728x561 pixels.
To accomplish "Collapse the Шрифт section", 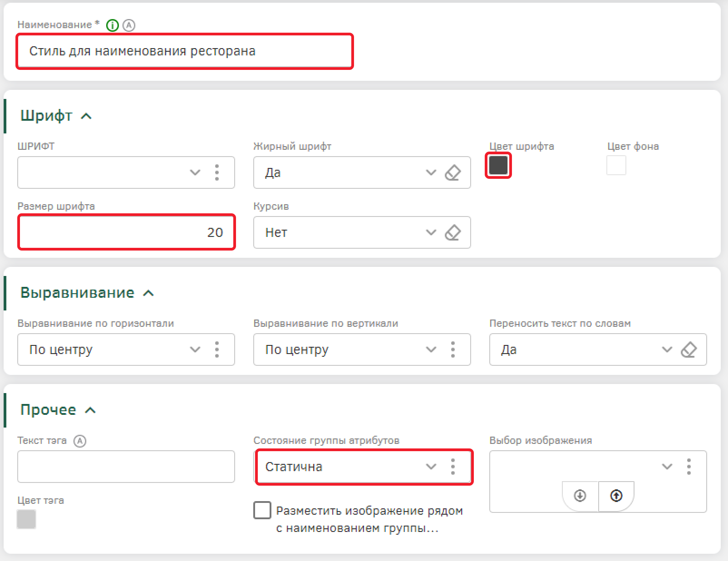I will coord(86,116).
